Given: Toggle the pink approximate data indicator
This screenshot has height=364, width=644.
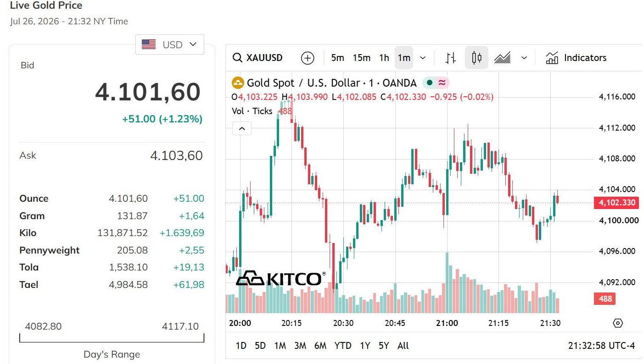Looking at the screenshot, I should pos(442,83).
